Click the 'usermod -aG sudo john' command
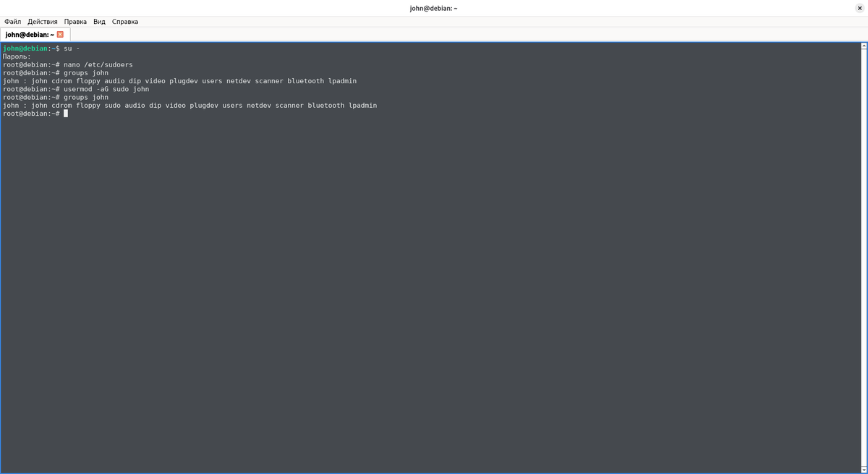 tap(106, 89)
